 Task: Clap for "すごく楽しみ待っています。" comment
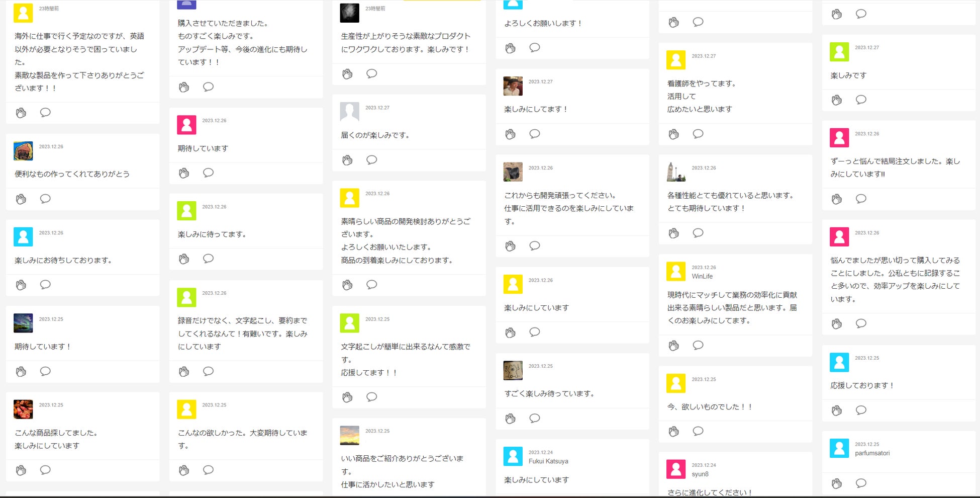pyautogui.click(x=510, y=419)
